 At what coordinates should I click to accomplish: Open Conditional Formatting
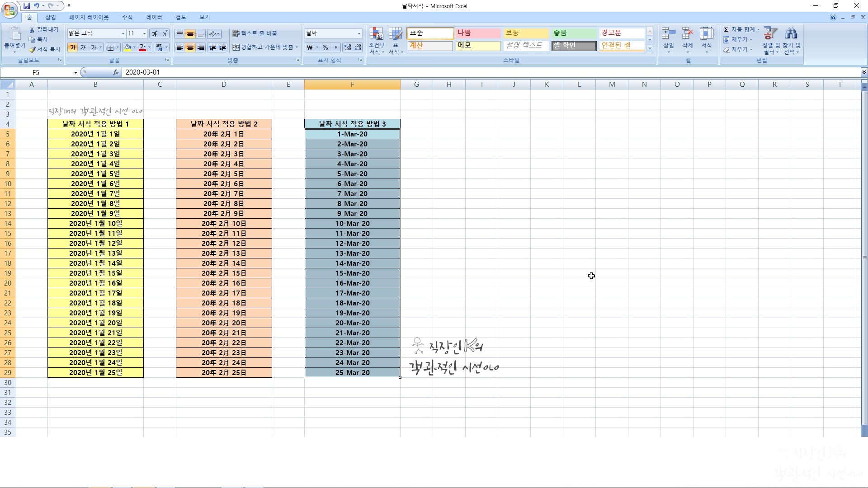pyautogui.click(x=376, y=41)
